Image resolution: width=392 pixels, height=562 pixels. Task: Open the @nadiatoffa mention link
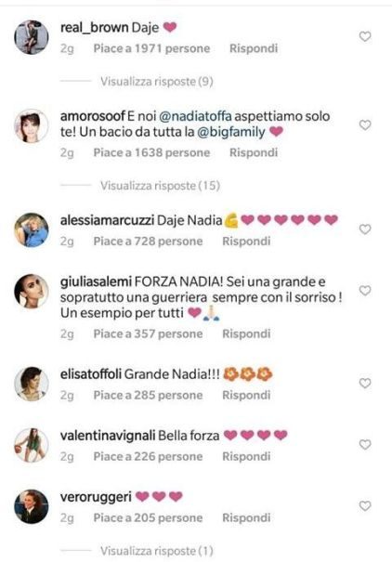pyautogui.click(x=195, y=116)
